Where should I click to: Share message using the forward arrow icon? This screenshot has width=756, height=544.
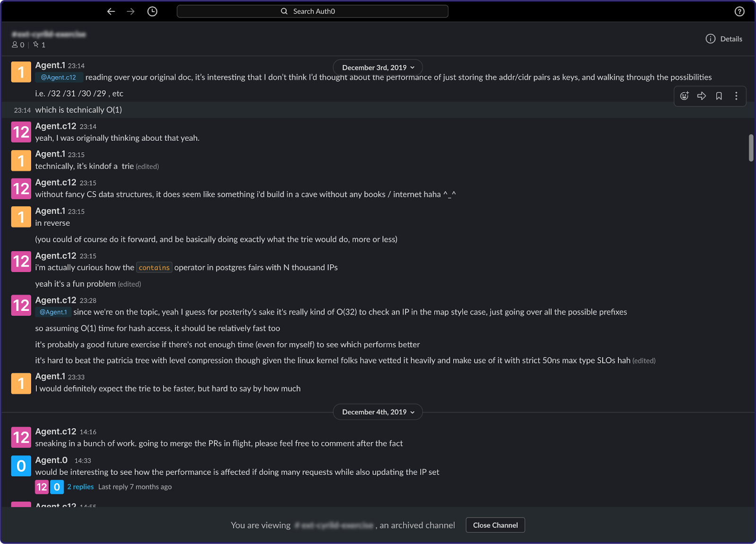702,96
